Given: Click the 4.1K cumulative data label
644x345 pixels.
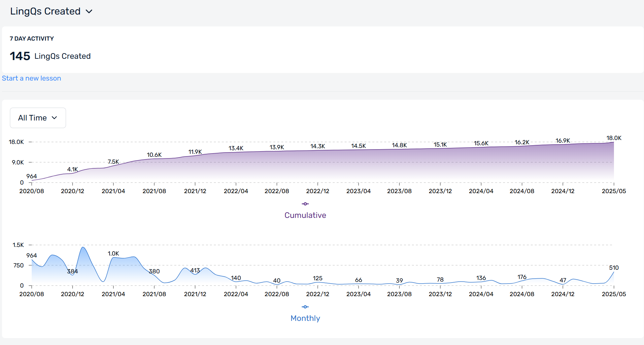Looking at the screenshot, I should tap(73, 169).
